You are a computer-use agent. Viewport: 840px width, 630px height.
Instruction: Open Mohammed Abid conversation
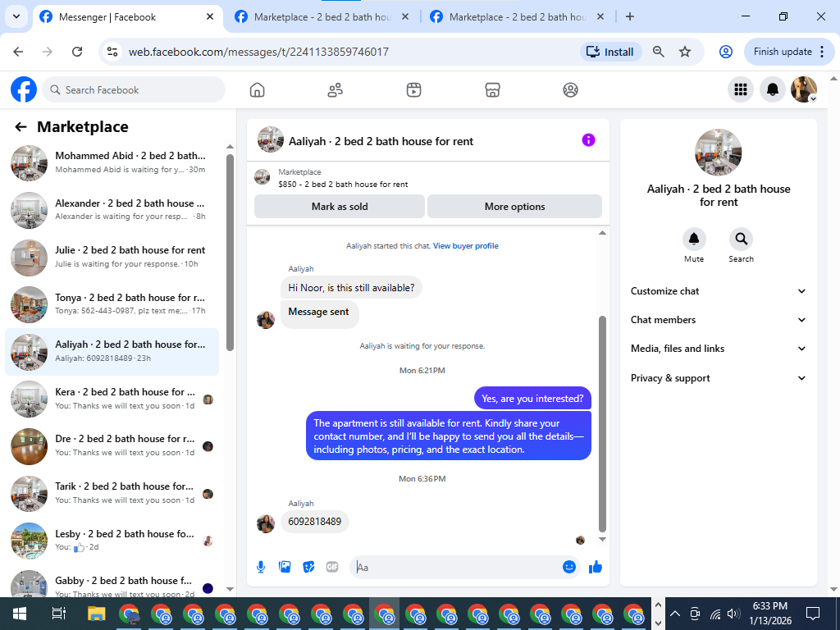pyautogui.click(x=112, y=162)
